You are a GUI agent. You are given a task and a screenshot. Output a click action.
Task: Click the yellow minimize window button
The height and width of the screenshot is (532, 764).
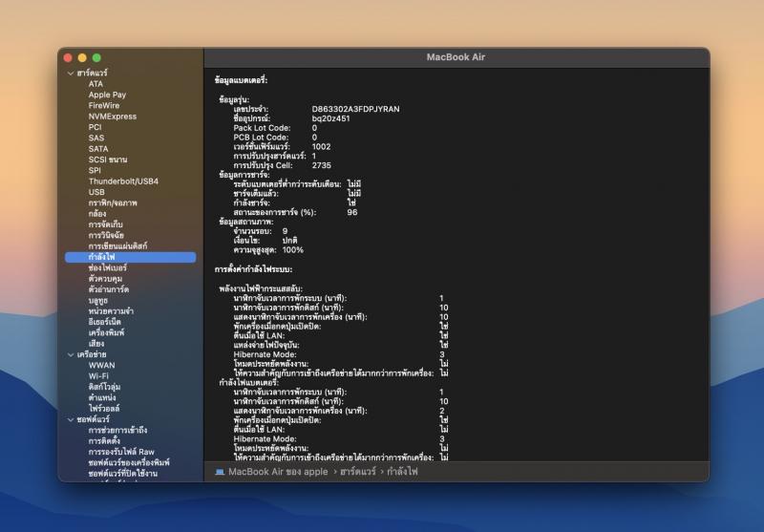tap(82, 58)
